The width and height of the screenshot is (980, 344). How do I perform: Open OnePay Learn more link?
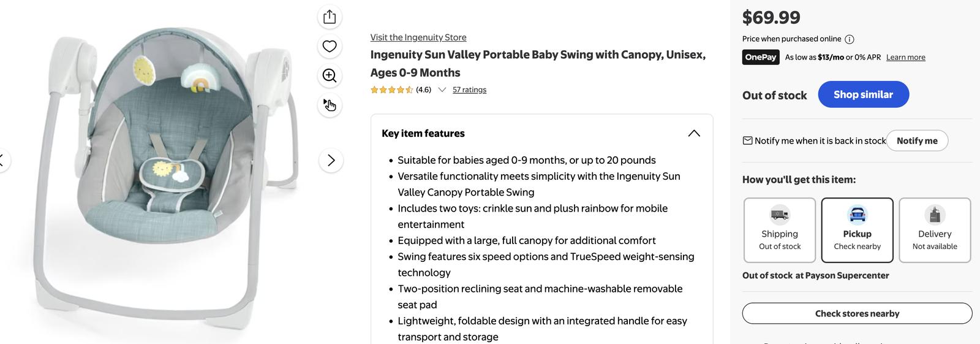click(906, 57)
